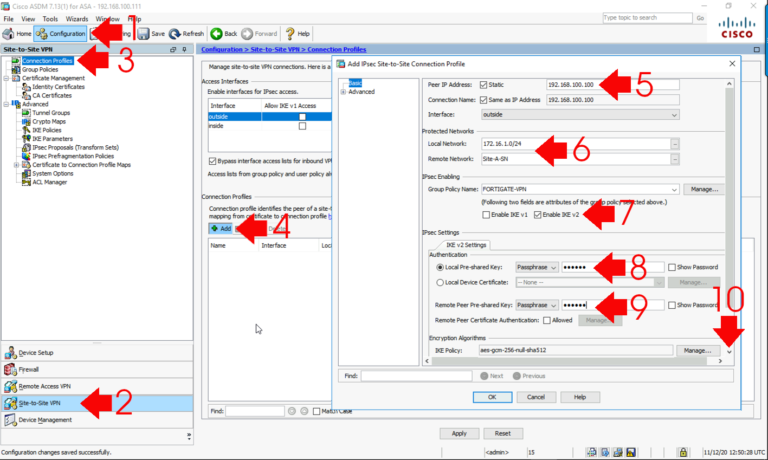This screenshot has height=460, width=768.
Task: Click the Refresh toolbar icon
Action: pyautogui.click(x=175, y=34)
